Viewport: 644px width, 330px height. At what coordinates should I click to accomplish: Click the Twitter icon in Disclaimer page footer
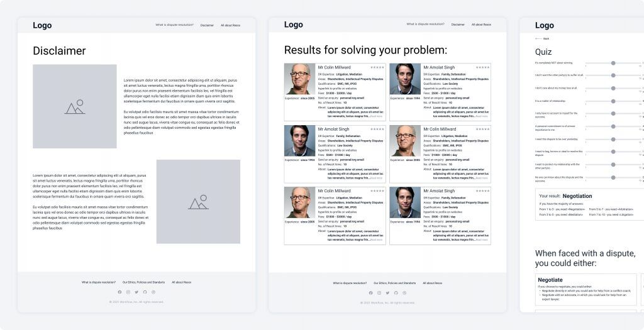pos(136,292)
